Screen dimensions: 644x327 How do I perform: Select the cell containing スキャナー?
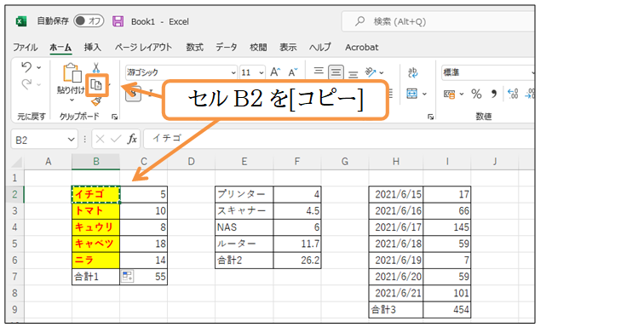[244, 210]
